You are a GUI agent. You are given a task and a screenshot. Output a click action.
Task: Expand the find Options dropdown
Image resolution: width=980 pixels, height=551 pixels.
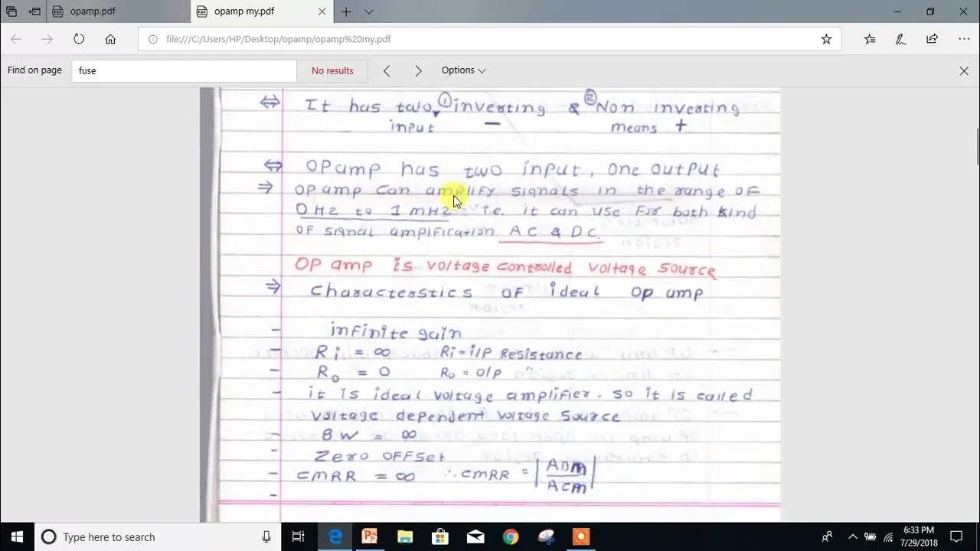pyautogui.click(x=463, y=70)
